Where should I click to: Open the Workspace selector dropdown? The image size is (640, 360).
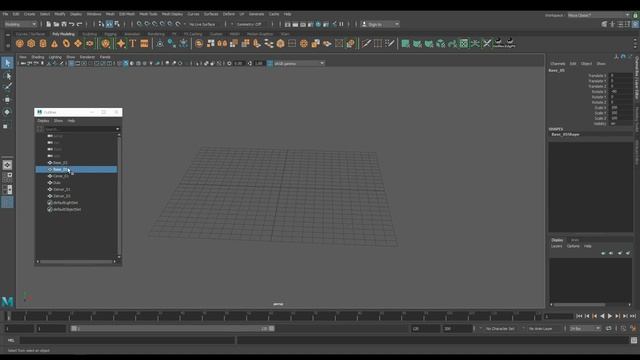tap(598, 15)
